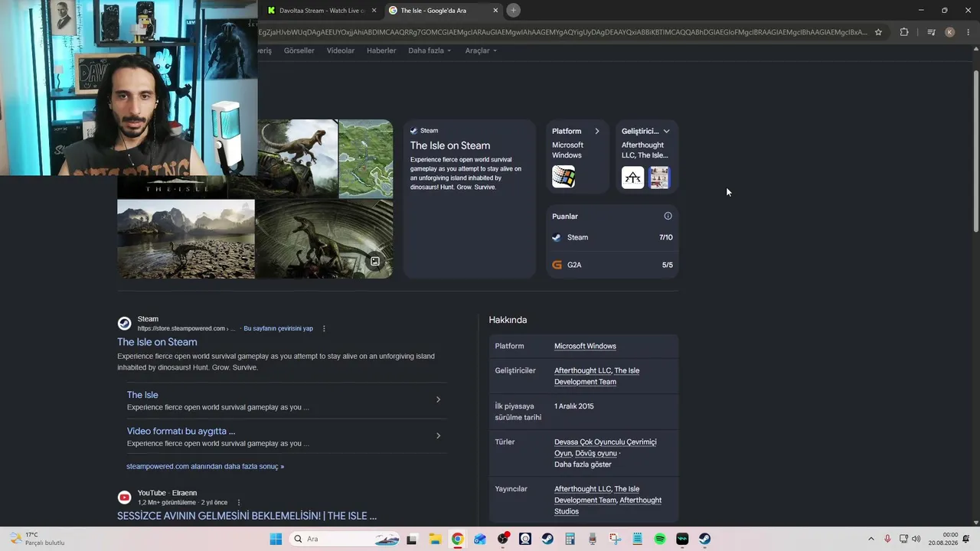Image resolution: width=980 pixels, height=551 pixels.
Task: Bookmark this page with the star icon
Action: 878,32
